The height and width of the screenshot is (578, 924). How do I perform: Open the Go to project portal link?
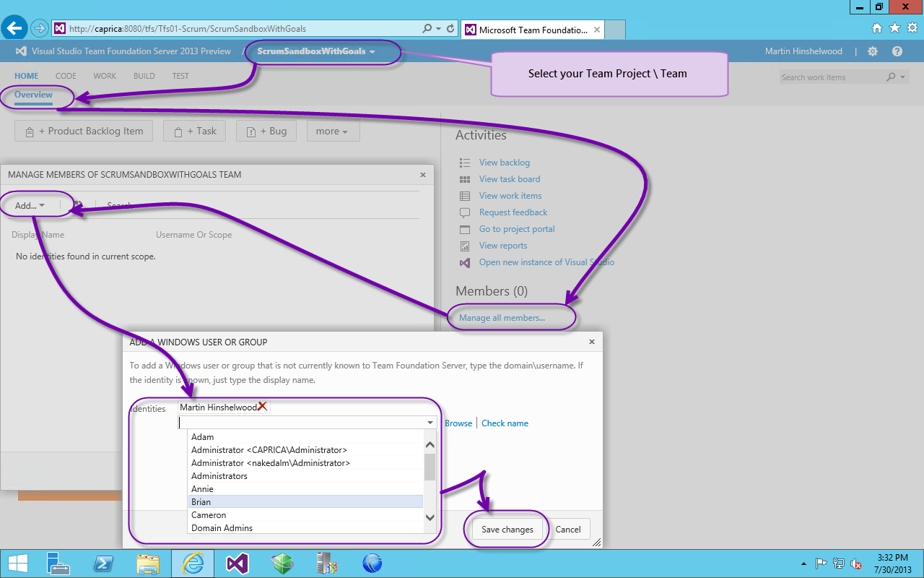click(517, 229)
